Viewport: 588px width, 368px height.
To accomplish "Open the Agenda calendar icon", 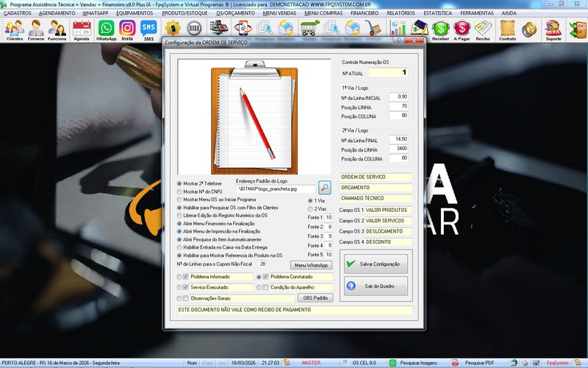I will pos(82,29).
